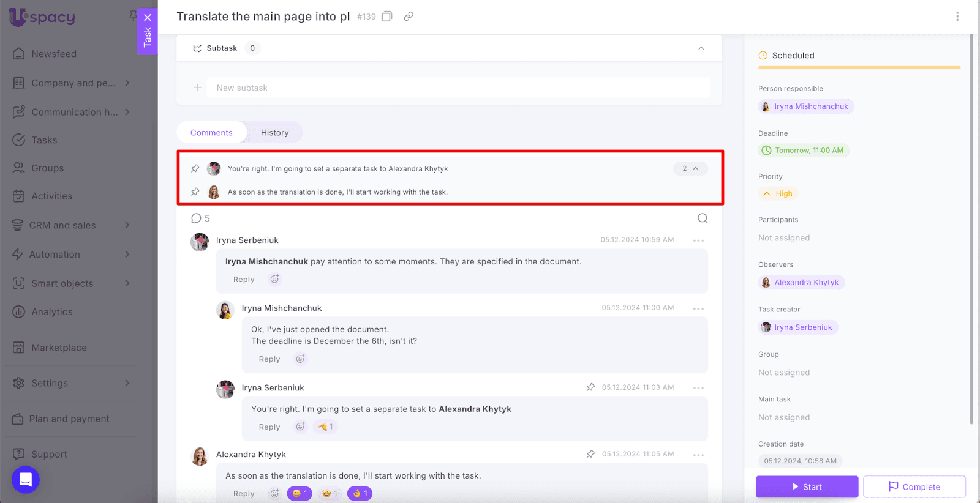Open the chat support bubble
The image size is (980, 503).
coord(26,480)
